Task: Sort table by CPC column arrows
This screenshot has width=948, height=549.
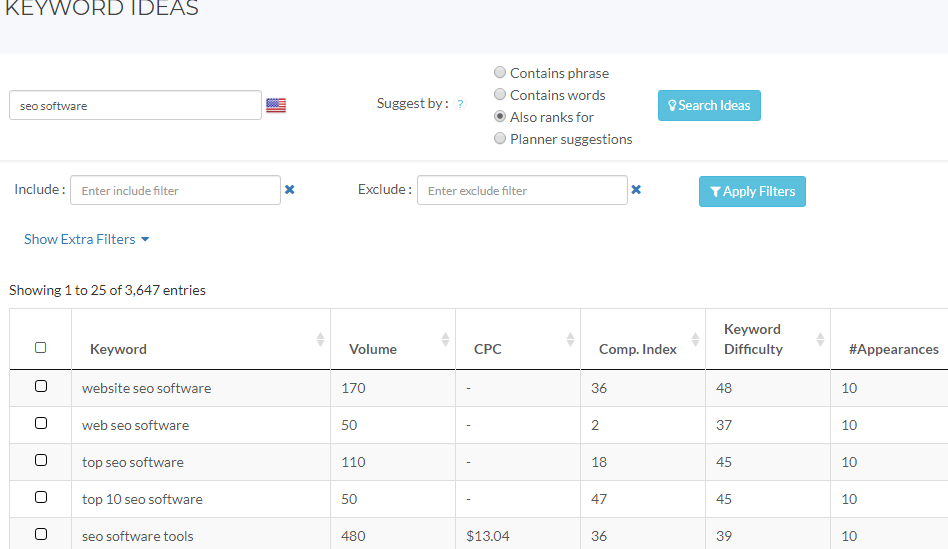Action: click(x=570, y=340)
